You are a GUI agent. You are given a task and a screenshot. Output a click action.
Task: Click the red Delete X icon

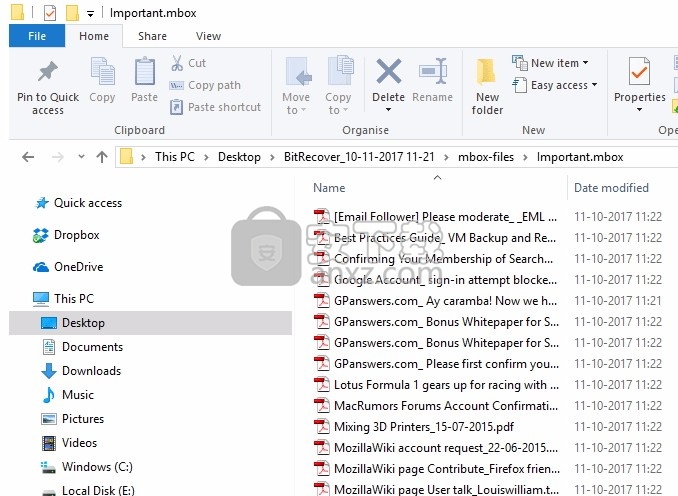pos(388,72)
